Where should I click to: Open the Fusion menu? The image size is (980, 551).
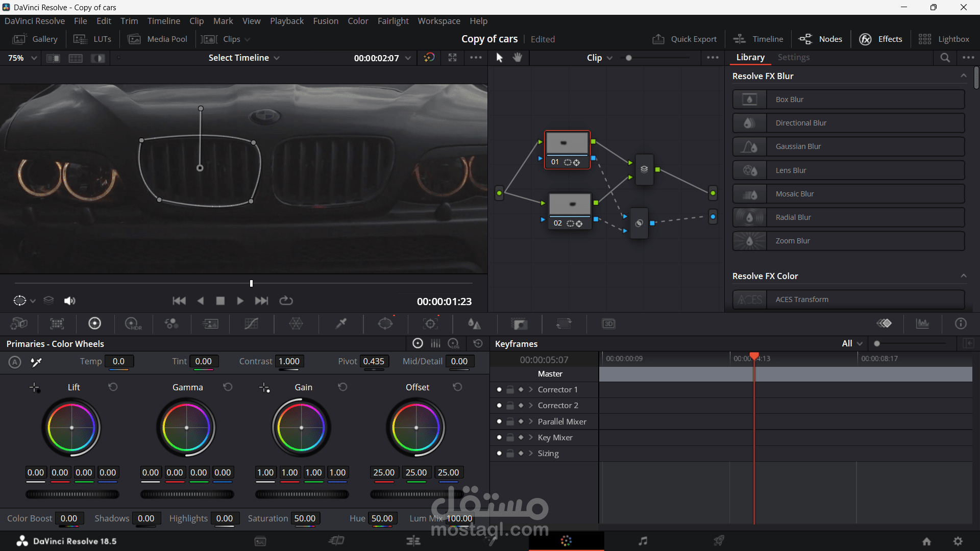[325, 21]
